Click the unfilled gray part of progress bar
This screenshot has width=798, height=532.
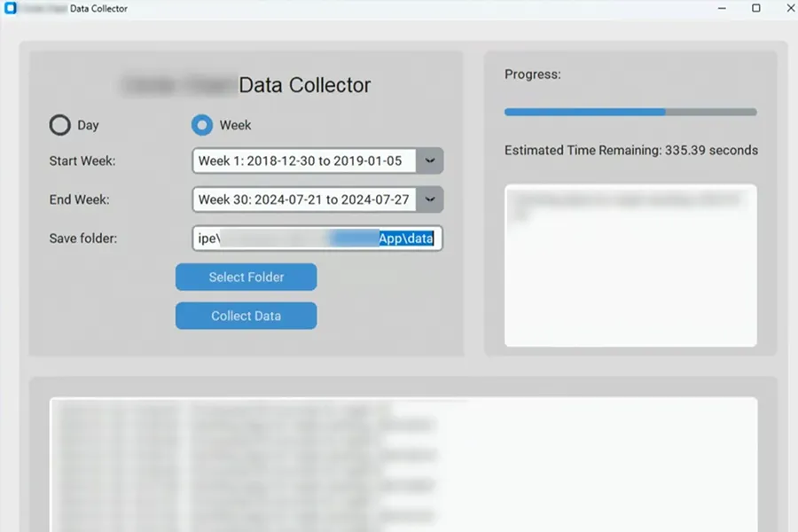click(x=711, y=112)
